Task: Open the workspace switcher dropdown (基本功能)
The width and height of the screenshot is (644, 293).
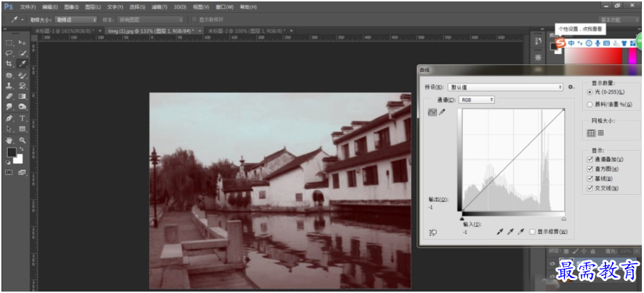Action: [x=618, y=20]
